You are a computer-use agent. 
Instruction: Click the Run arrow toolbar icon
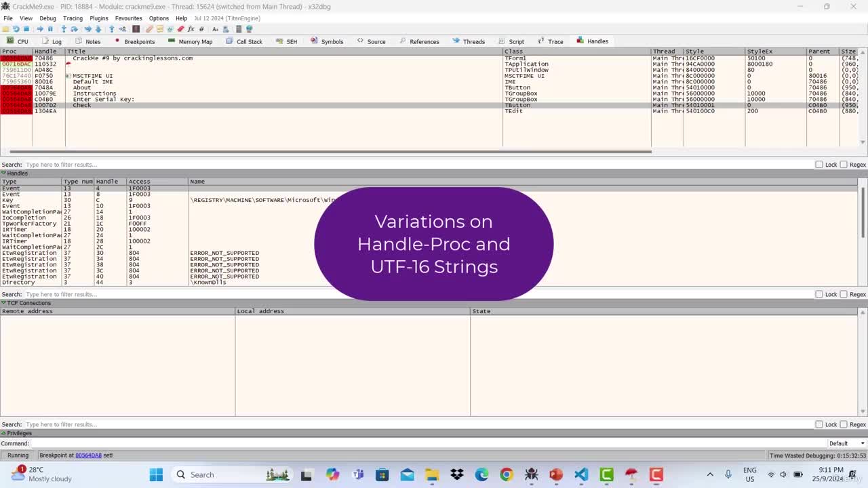pos(40,29)
